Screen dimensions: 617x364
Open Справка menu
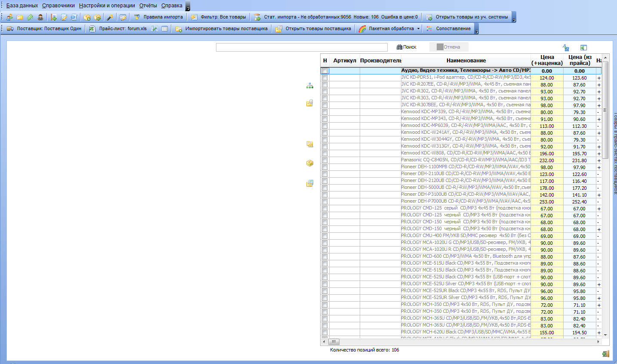tap(172, 6)
